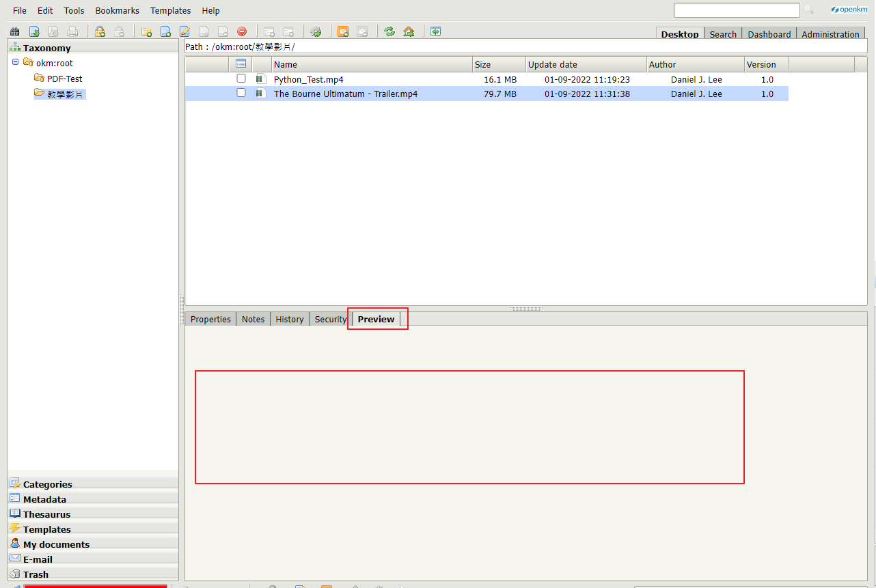Click the binoculars Find toolbar icon
Image resolution: width=876 pixels, height=588 pixels.
pos(15,31)
